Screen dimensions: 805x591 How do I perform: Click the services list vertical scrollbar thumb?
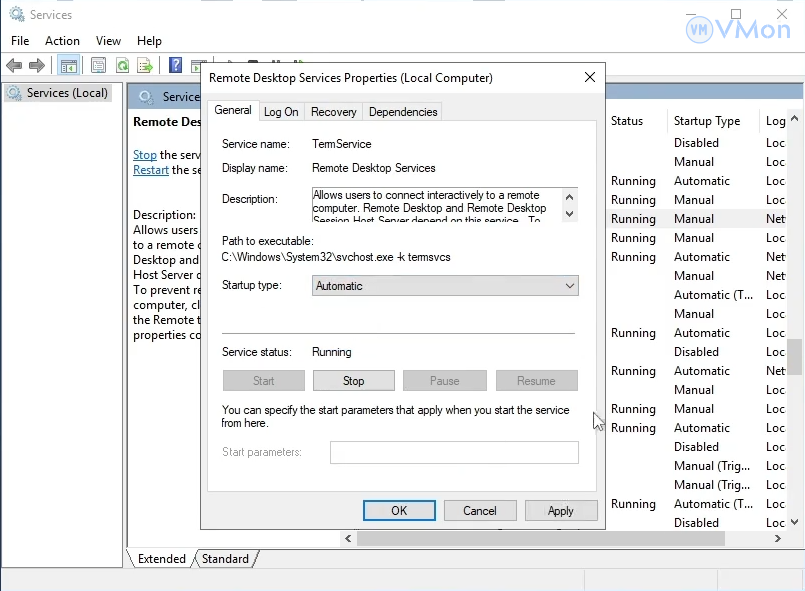pyautogui.click(x=795, y=355)
